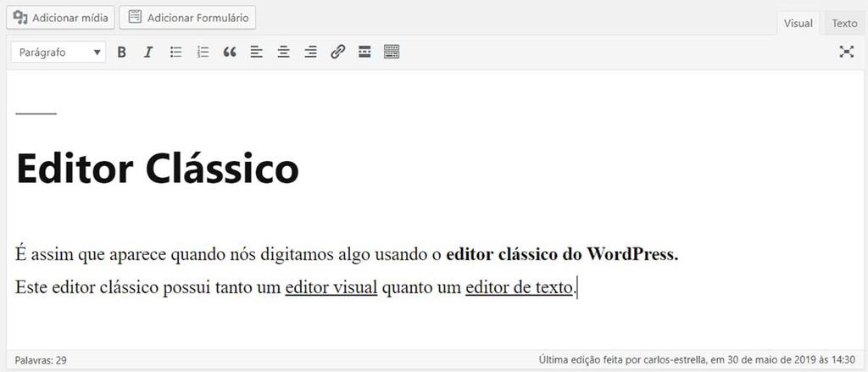
Task: Center align the text
Action: (x=283, y=52)
